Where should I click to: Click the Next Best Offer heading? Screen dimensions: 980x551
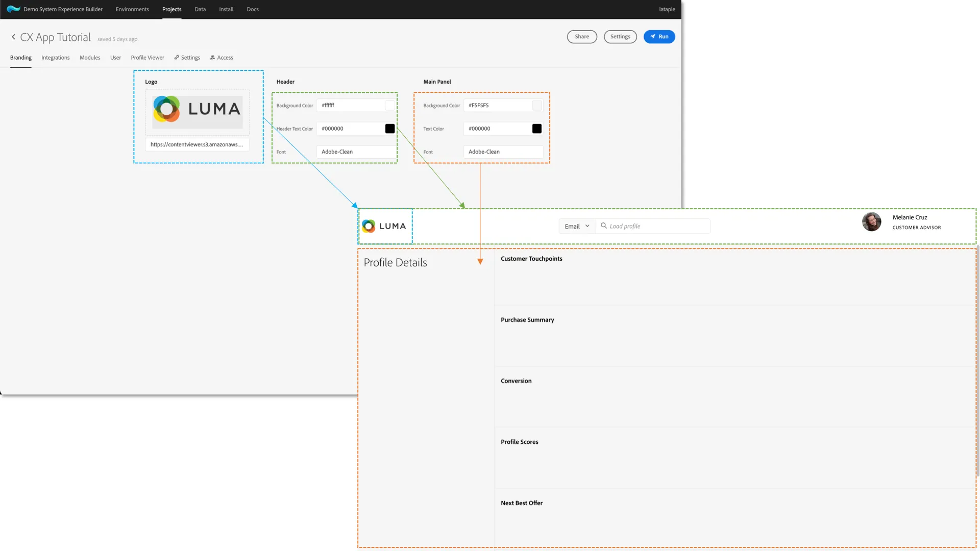pyautogui.click(x=522, y=503)
